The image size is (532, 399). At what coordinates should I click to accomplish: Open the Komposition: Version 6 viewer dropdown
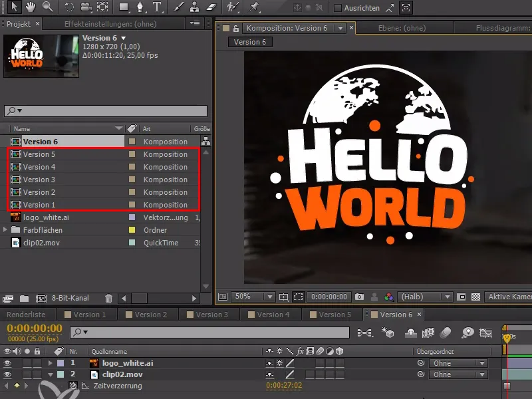(x=340, y=28)
